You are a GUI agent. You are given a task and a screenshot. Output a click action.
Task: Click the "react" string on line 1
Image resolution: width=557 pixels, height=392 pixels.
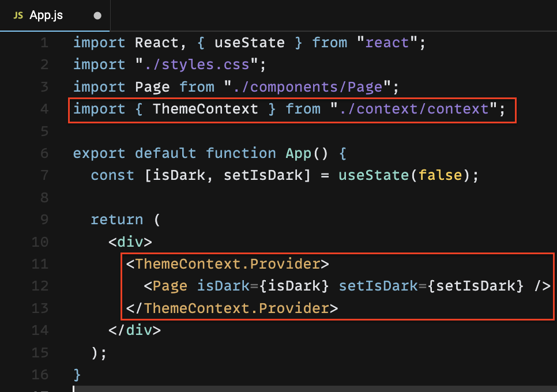[387, 43]
